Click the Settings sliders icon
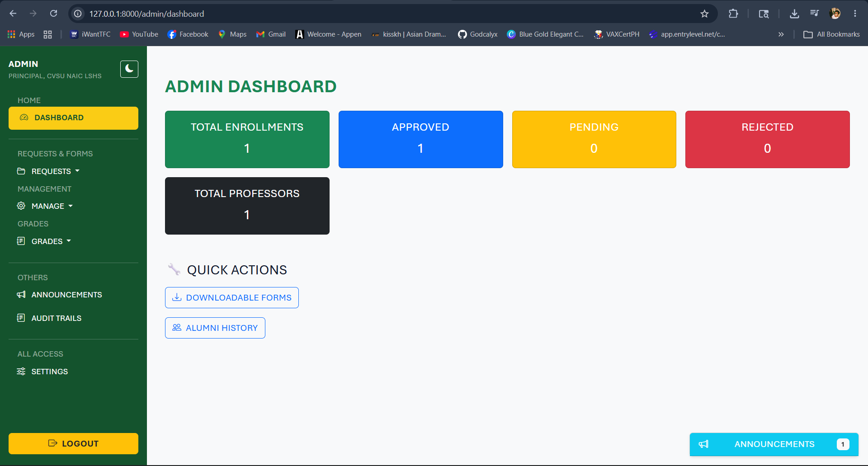The image size is (868, 466). click(x=21, y=372)
